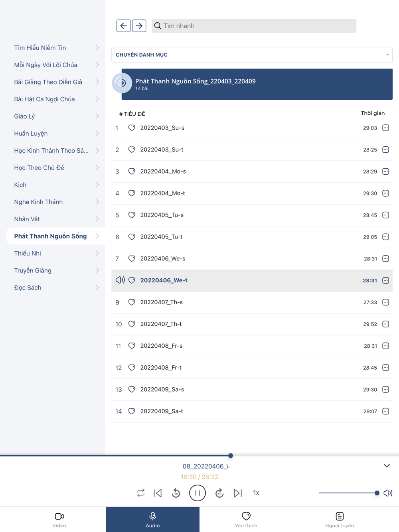Open Thiếu Nhi in sidebar
Image resolution: width=399 pixels, height=532 pixels.
pos(56,254)
